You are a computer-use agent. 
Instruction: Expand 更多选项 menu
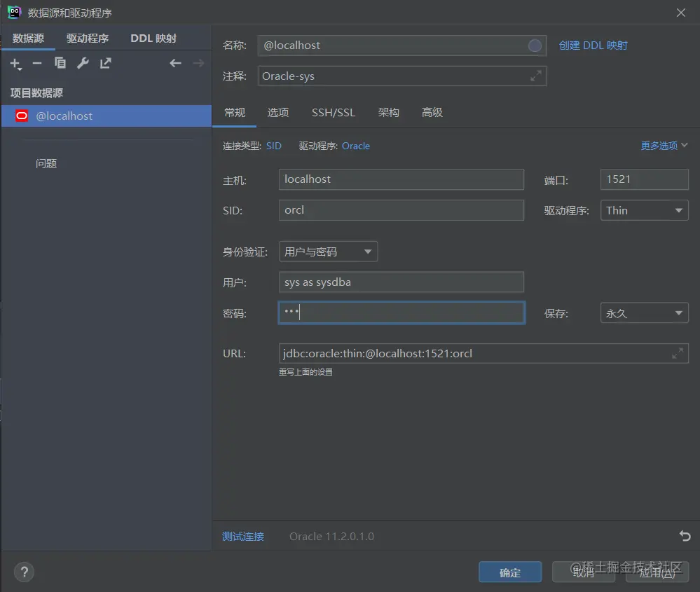point(664,146)
